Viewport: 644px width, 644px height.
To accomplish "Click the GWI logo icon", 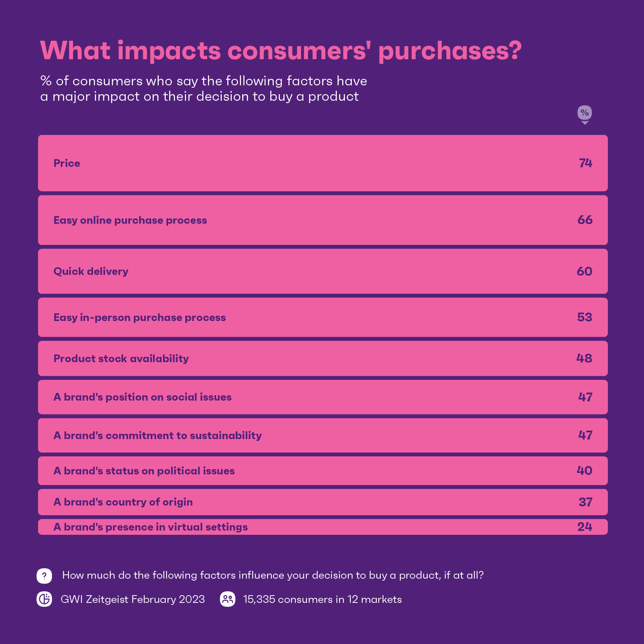I will click(44, 599).
